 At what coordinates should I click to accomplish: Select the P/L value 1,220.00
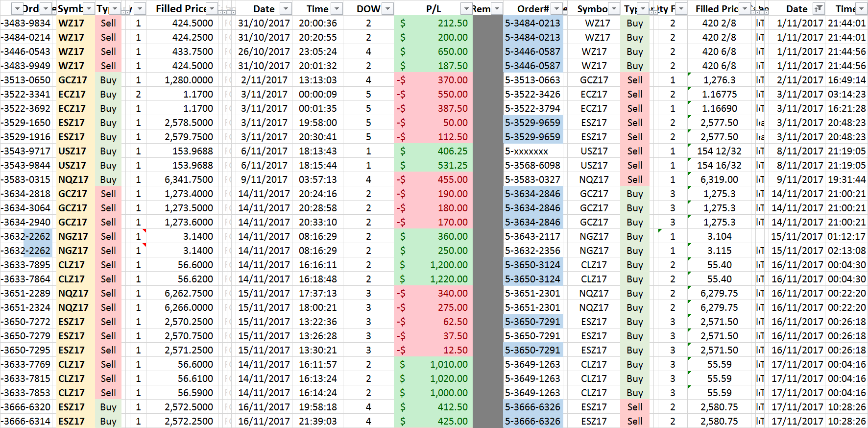tap(434, 279)
